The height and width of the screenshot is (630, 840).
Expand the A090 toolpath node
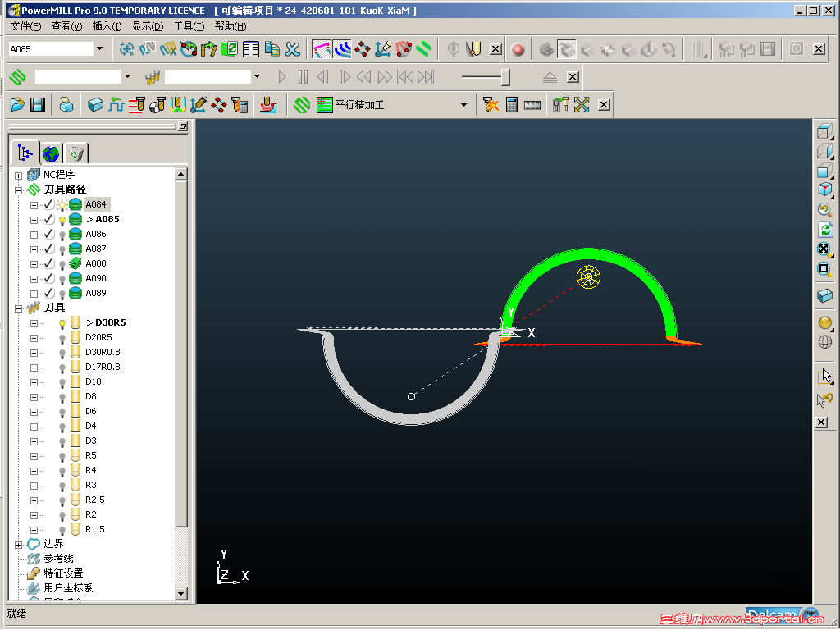[x=34, y=279]
